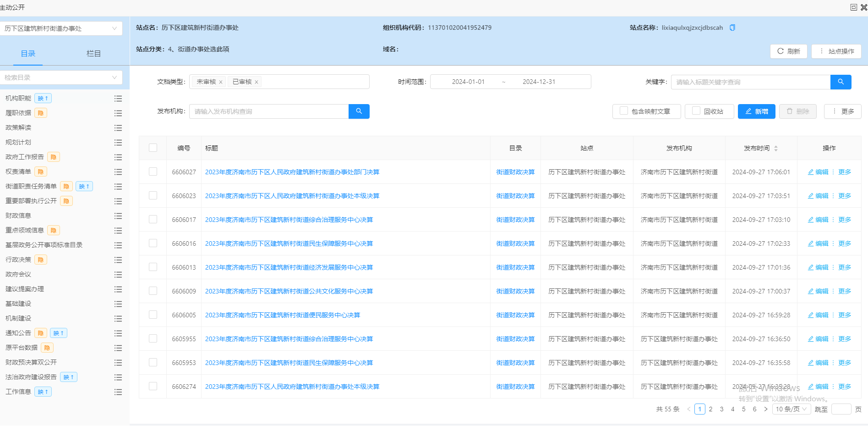The height and width of the screenshot is (426, 868).
Task: Open the 文档类型 filter select box
Action: pyautogui.click(x=279, y=82)
